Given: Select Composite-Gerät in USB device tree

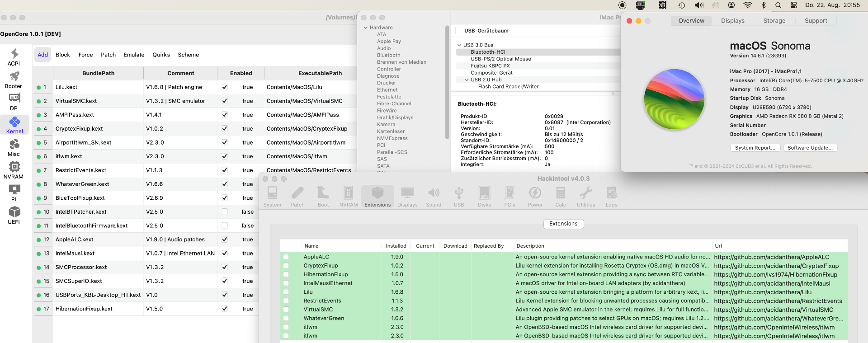Looking at the screenshot, I should pyautogui.click(x=491, y=73).
